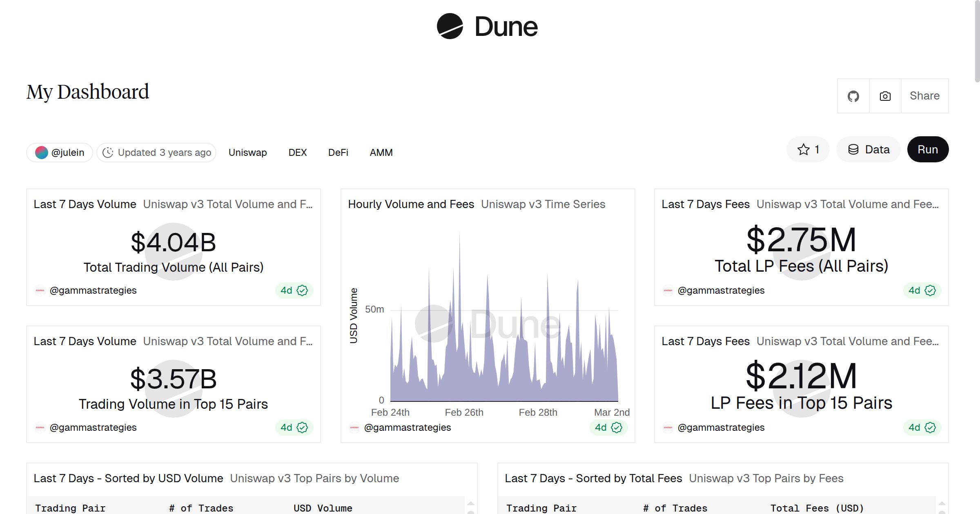Image resolution: width=980 pixels, height=514 pixels.
Task: Select the Uniswap tag
Action: click(x=247, y=153)
